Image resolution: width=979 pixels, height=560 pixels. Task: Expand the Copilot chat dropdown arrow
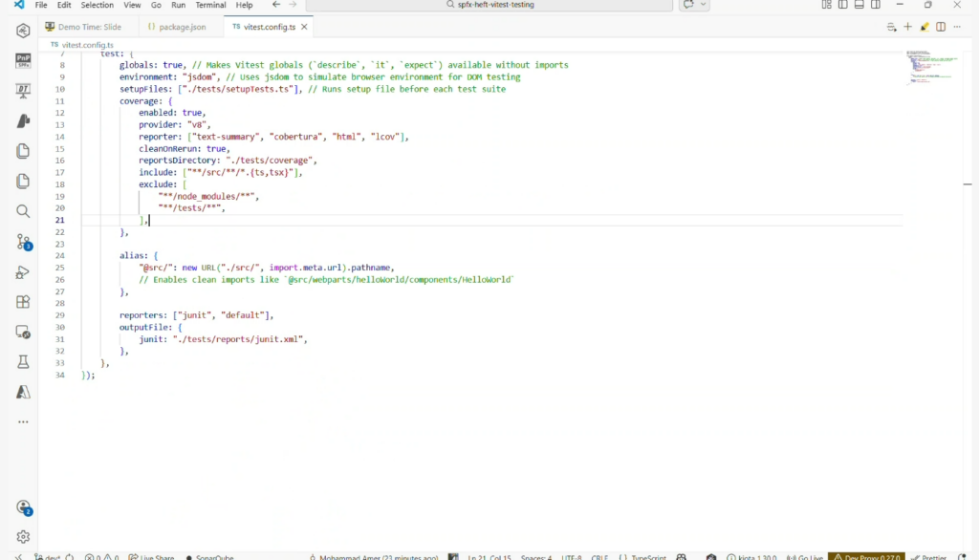point(705,5)
